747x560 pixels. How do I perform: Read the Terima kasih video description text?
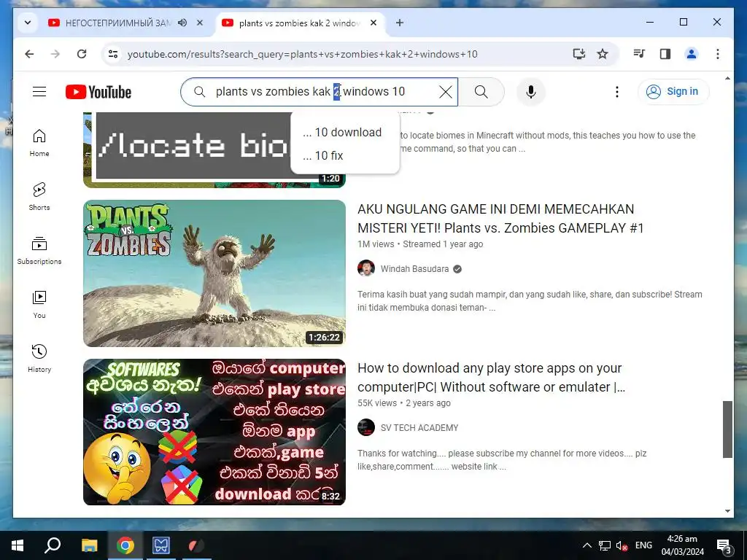pyautogui.click(x=530, y=301)
